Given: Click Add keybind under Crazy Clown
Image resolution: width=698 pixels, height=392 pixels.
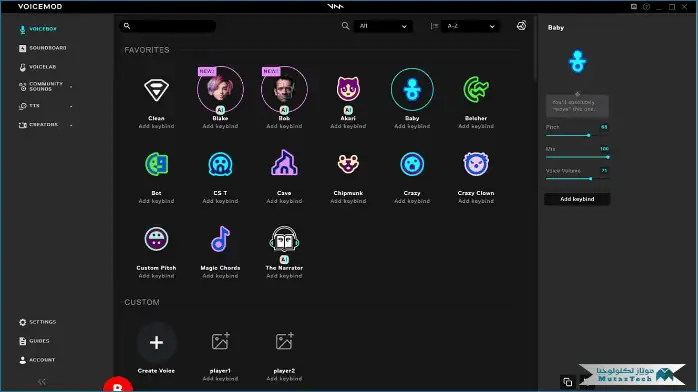Looking at the screenshot, I should 476,201.
